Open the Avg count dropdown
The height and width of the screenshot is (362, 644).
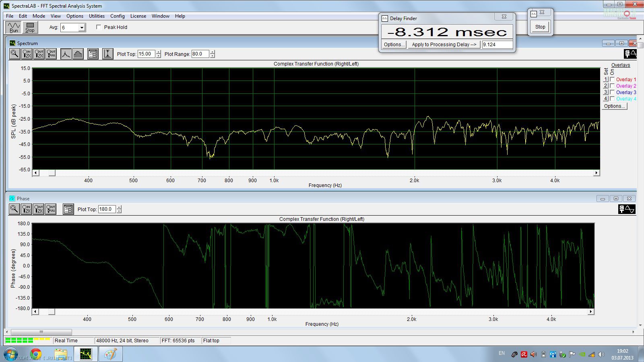coord(82,28)
